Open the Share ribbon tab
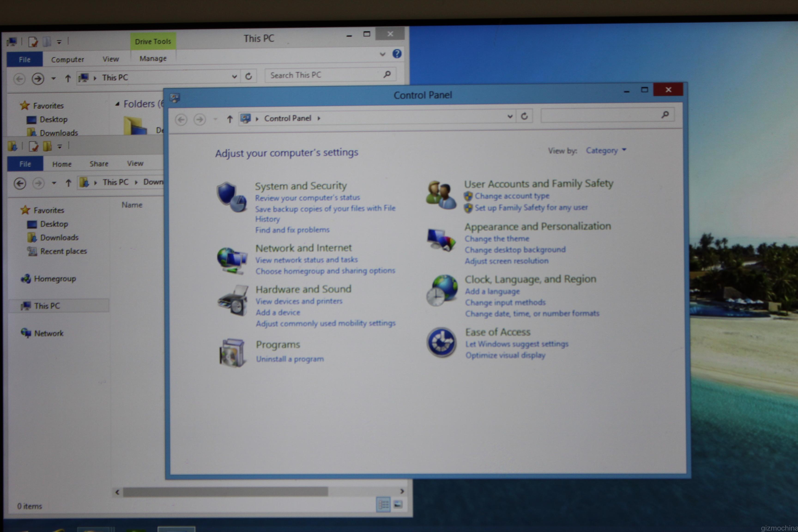This screenshot has height=532, width=798. [x=99, y=164]
